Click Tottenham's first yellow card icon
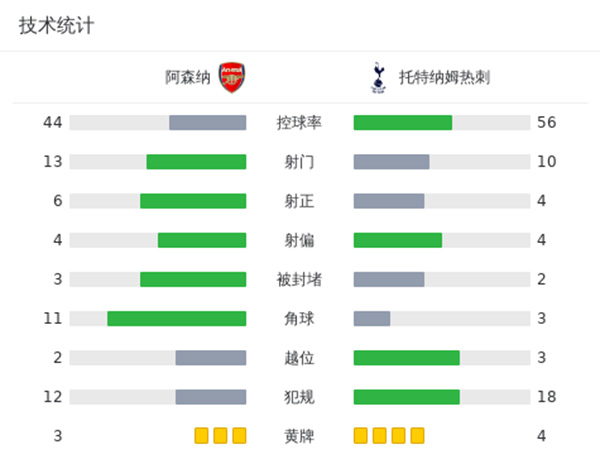 pyautogui.click(x=361, y=435)
